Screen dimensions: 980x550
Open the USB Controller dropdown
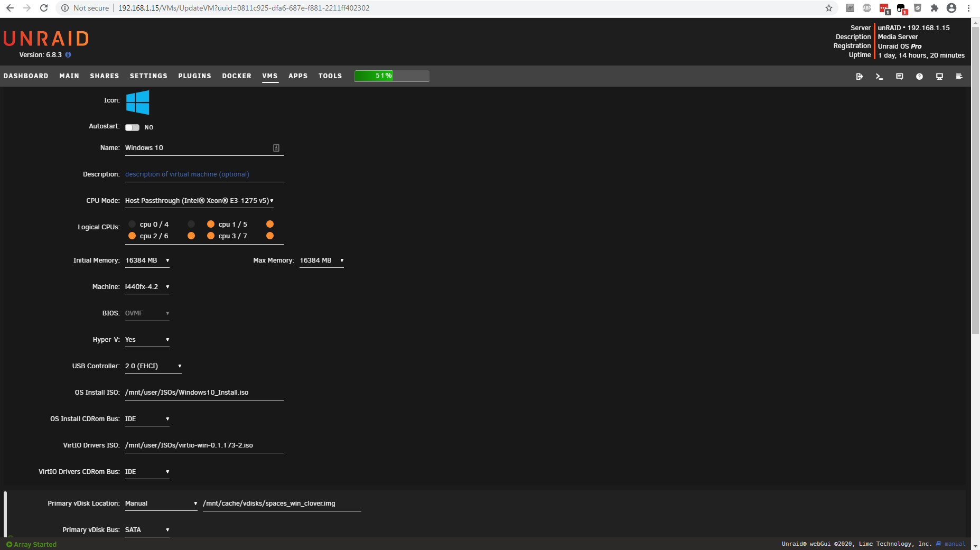(153, 366)
